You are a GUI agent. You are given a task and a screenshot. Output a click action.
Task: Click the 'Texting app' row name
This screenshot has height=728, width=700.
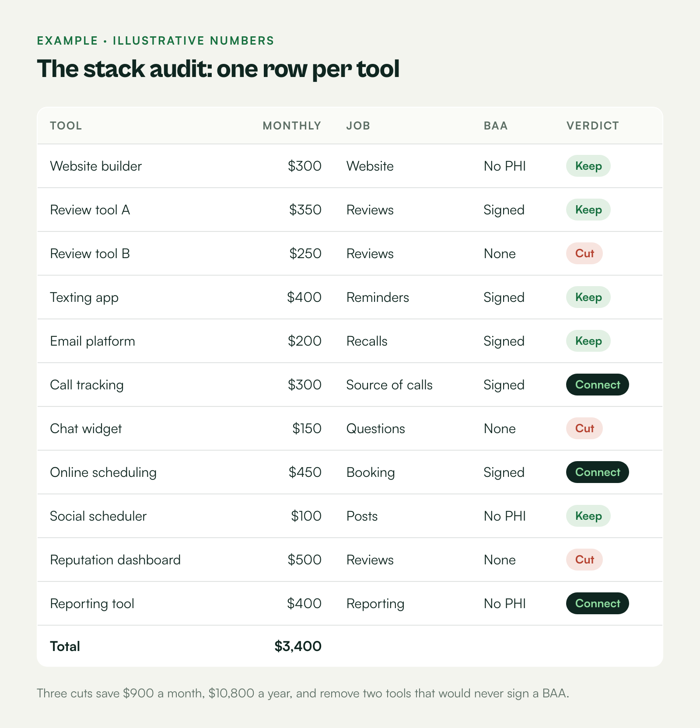pyautogui.click(x=84, y=298)
